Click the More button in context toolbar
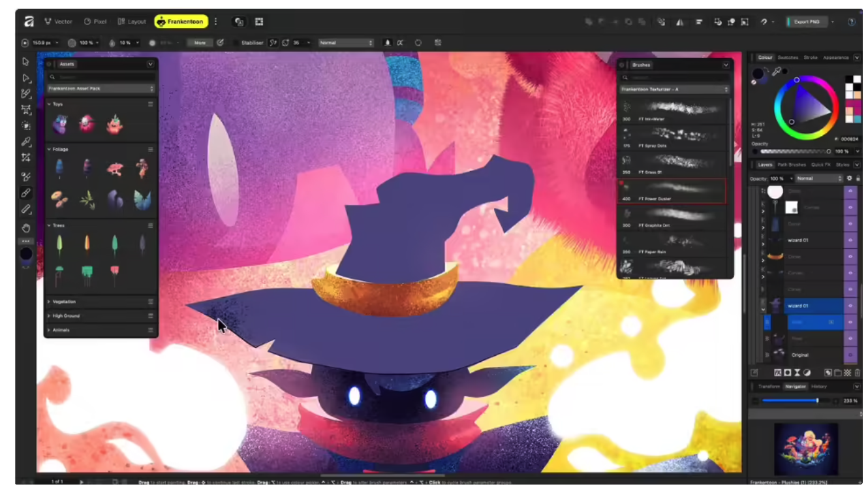This screenshot has height=495, width=868. [x=200, y=43]
